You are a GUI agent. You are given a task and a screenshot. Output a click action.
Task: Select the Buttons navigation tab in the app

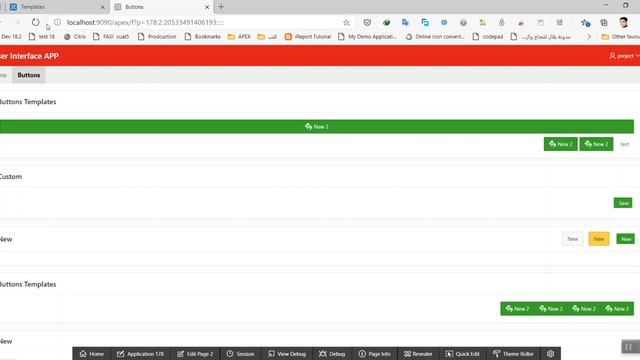point(29,75)
